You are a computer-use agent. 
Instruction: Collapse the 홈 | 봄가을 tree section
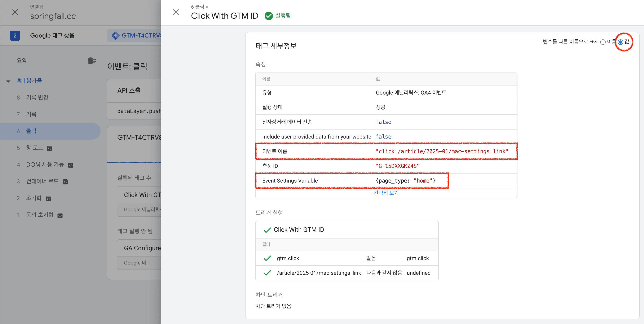point(8,81)
